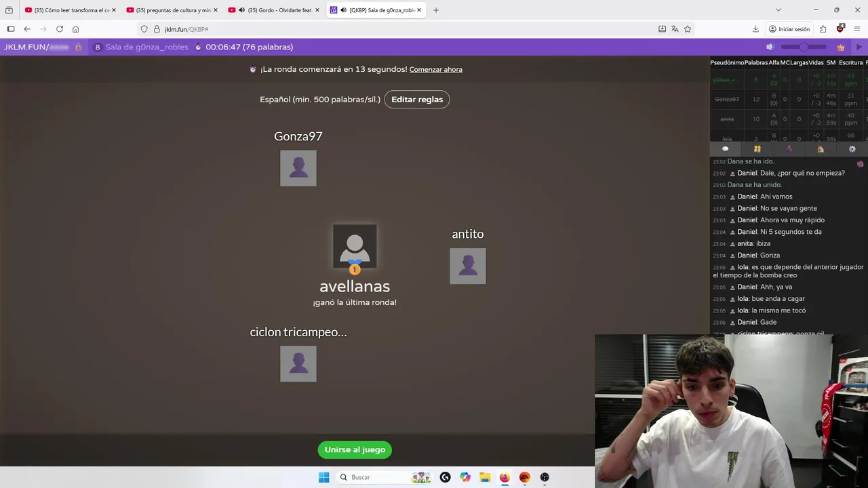Click the Vidas column header
868x488 pixels.
816,62
